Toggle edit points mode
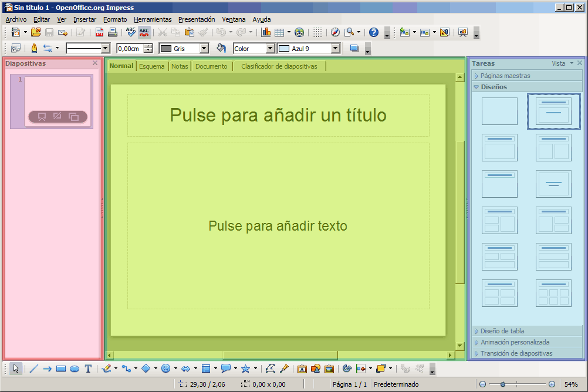The image size is (588, 392). 271,369
